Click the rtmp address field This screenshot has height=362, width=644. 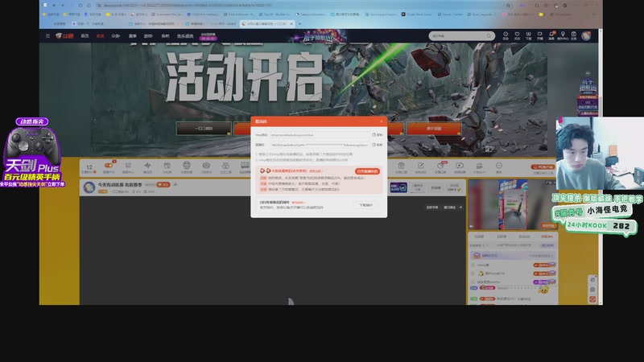(x=320, y=134)
